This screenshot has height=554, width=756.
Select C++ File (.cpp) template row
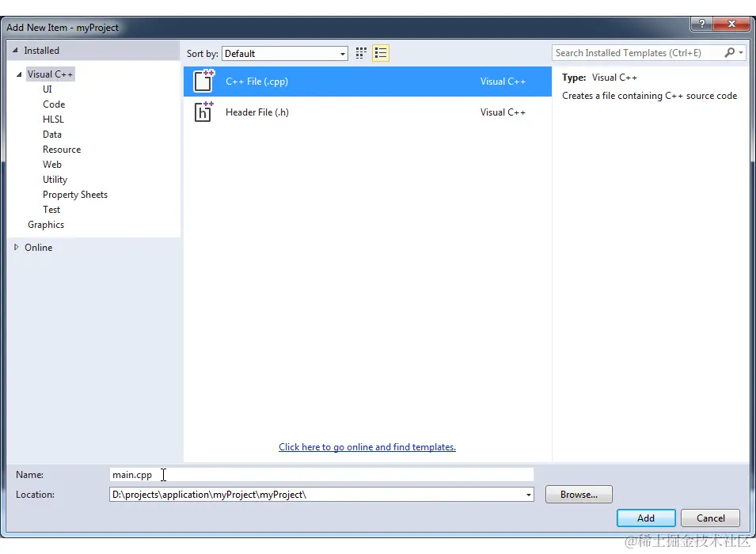pyautogui.click(x=367, y=82)
